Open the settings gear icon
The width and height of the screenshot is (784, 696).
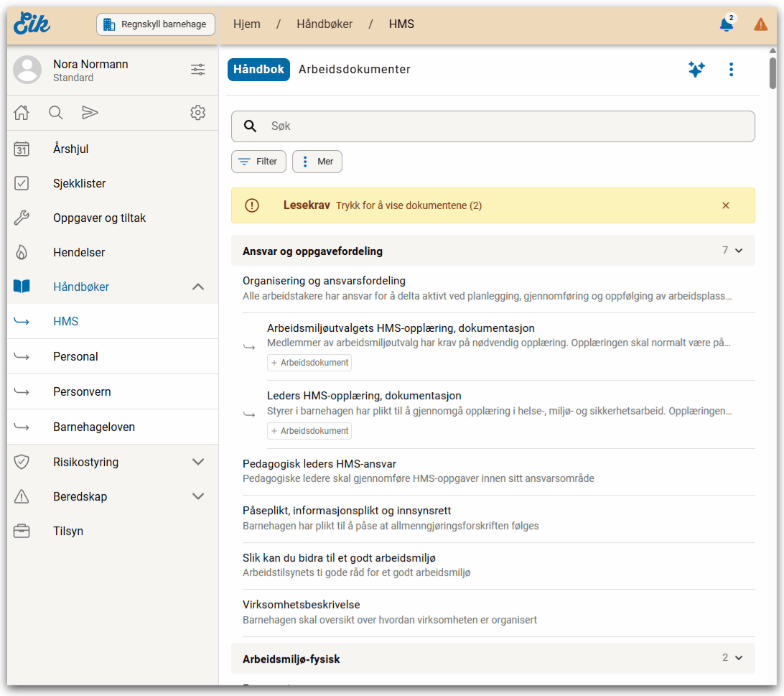click(x=197, y=113)
